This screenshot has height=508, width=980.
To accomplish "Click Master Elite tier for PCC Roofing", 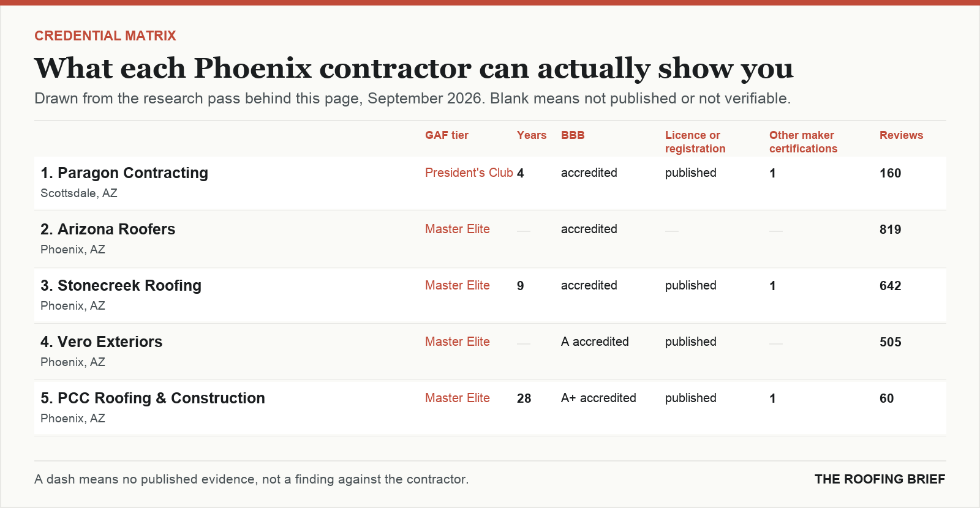I will [x=458, y=398].
